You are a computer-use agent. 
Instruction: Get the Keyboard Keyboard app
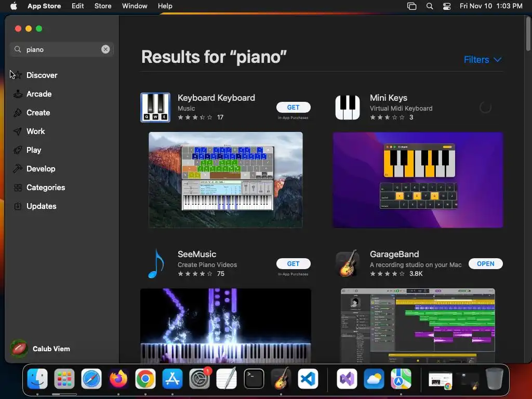[x=294, y=107]
